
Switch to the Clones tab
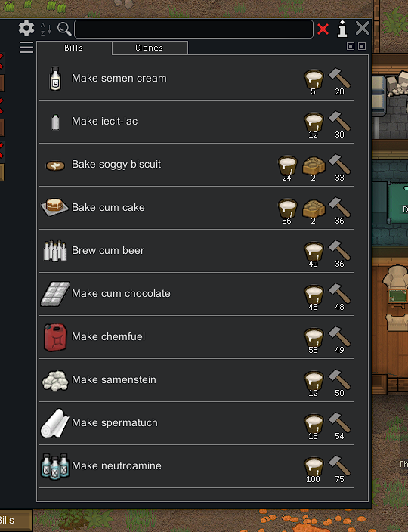pos(150,48)
